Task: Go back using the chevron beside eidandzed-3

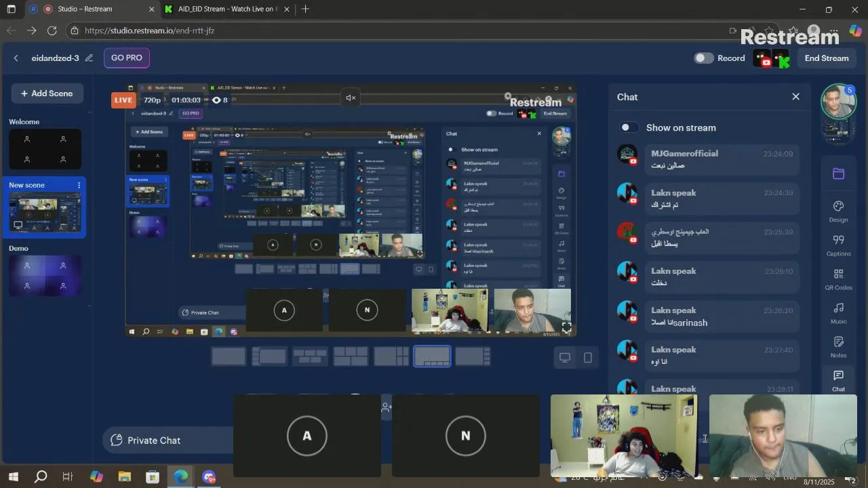Action: (x=16, y=58)
